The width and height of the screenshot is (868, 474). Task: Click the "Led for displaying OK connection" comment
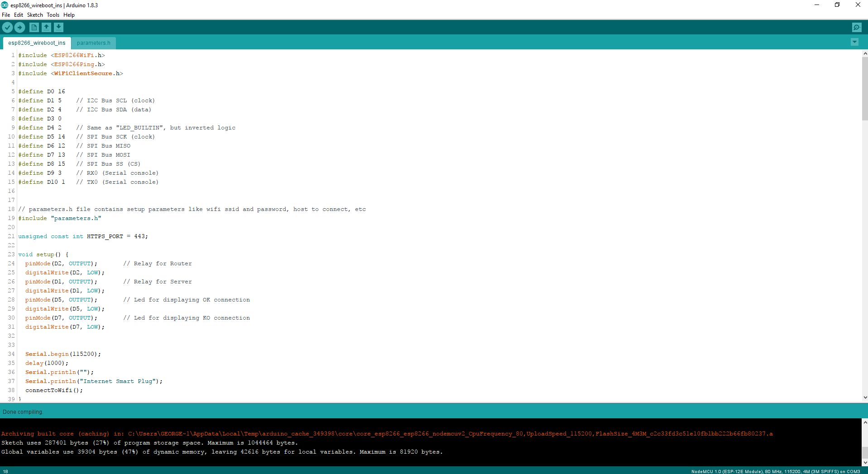pos(187,300)
